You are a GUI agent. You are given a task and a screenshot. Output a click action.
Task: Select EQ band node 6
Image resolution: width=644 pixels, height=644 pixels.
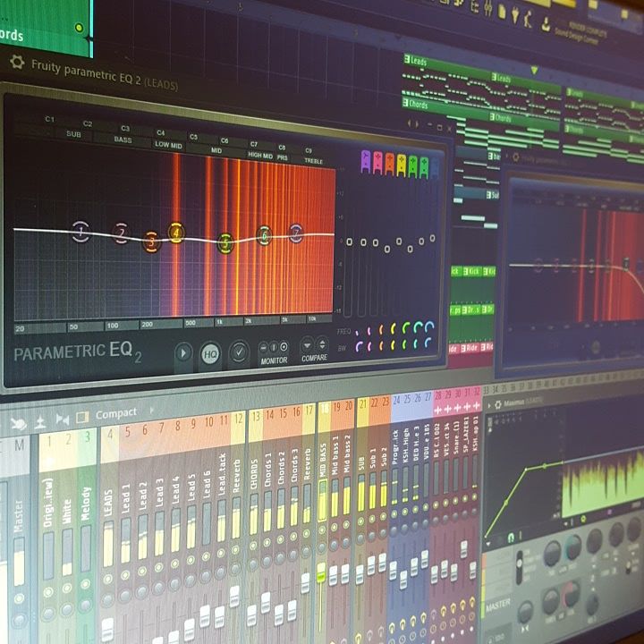pyautogui.click(x=264, y=235)
